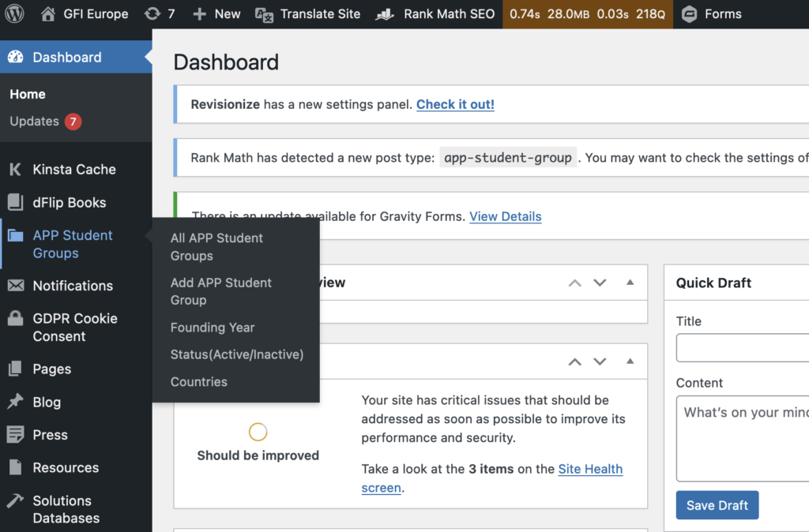This screenshot has width=809, height=532.
Task: Open Rank Math SEO toolbar icon
Action: tap(385, 14)
